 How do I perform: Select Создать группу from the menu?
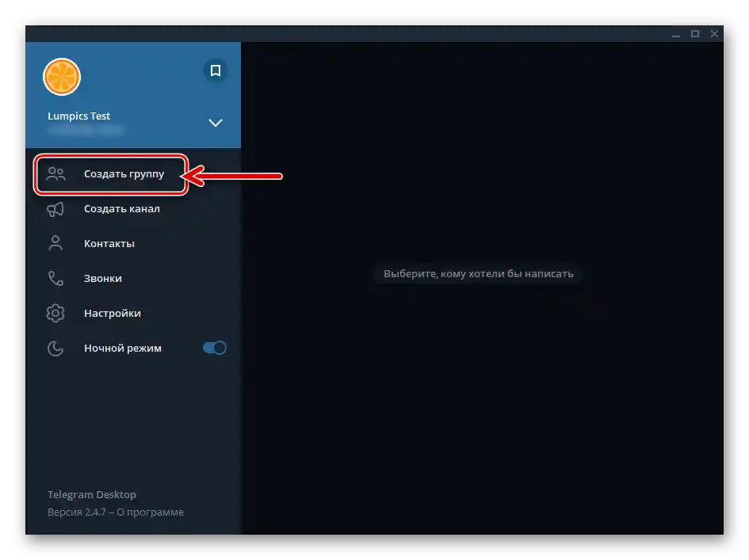pos(124,173)
